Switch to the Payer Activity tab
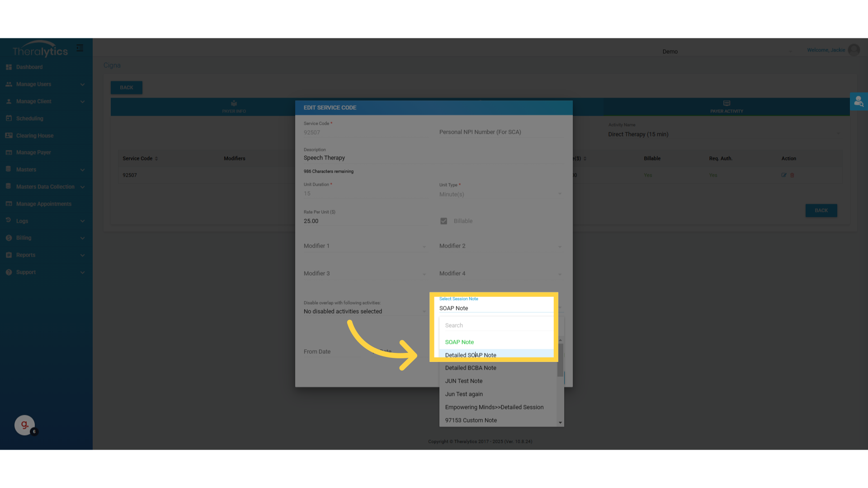The height and width of the screenshot is (488, 868). pyautogui.click(x=726, y=107)
